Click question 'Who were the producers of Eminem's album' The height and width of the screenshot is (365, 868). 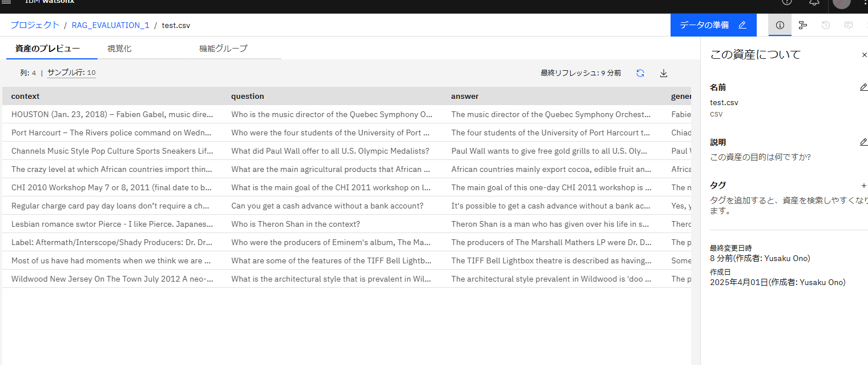click(332, 242)
